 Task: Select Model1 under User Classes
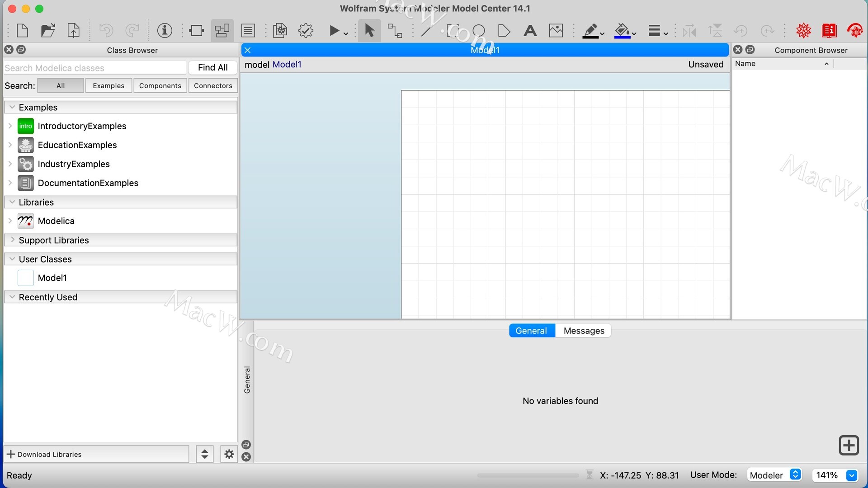pyautogui.click(x=52, y=278)
